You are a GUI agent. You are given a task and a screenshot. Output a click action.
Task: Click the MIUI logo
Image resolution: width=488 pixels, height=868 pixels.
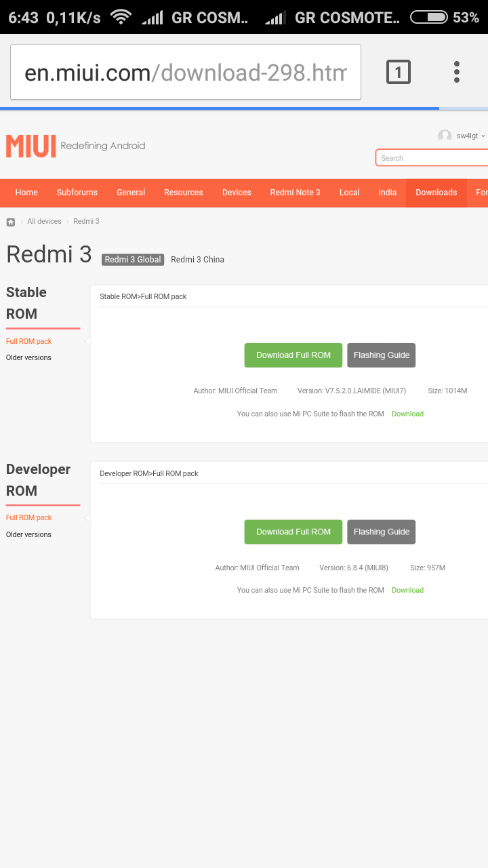31,146
